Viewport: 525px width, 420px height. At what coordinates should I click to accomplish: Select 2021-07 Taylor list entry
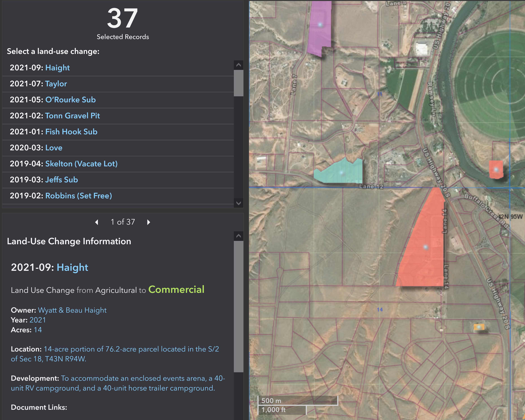[x=56, y=84]
